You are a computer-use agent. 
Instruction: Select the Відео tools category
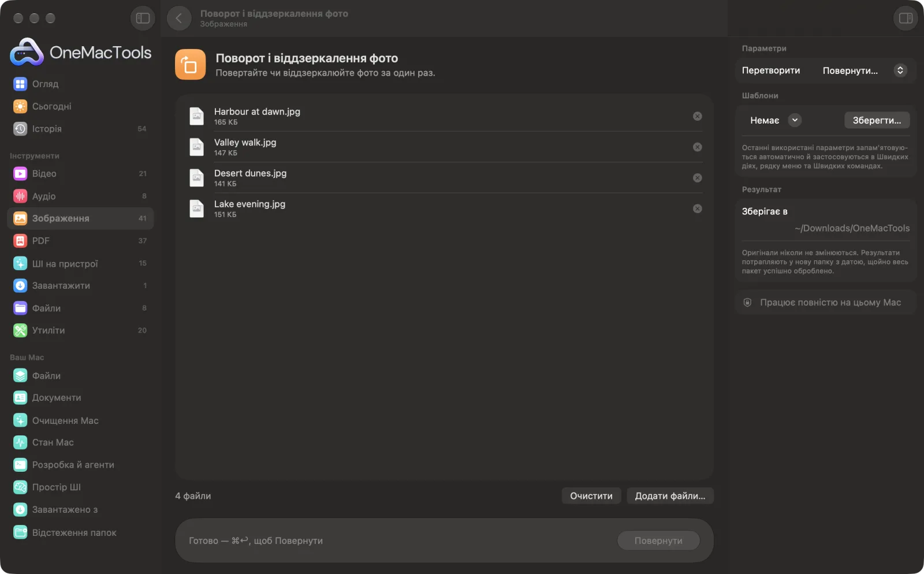tap(80, 173)
